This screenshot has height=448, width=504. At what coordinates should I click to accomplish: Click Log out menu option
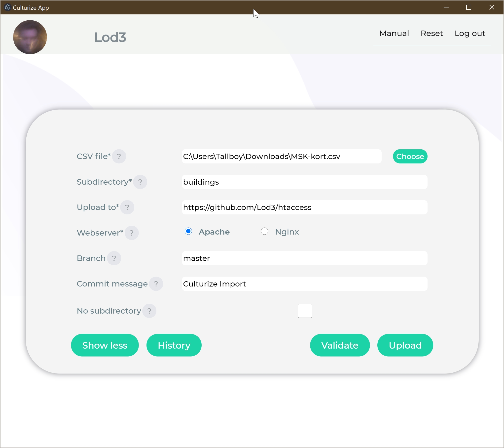pos(470,33)
